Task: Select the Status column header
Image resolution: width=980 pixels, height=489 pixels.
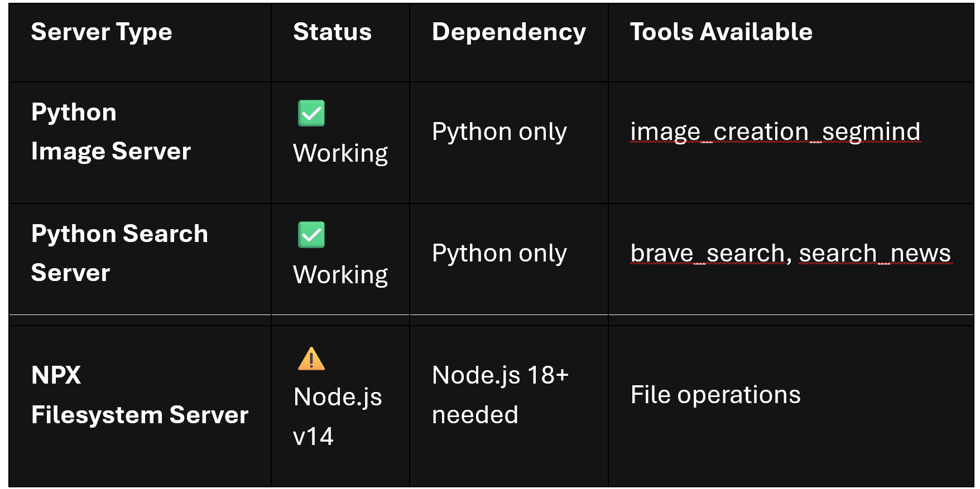Action: (333, 32)
